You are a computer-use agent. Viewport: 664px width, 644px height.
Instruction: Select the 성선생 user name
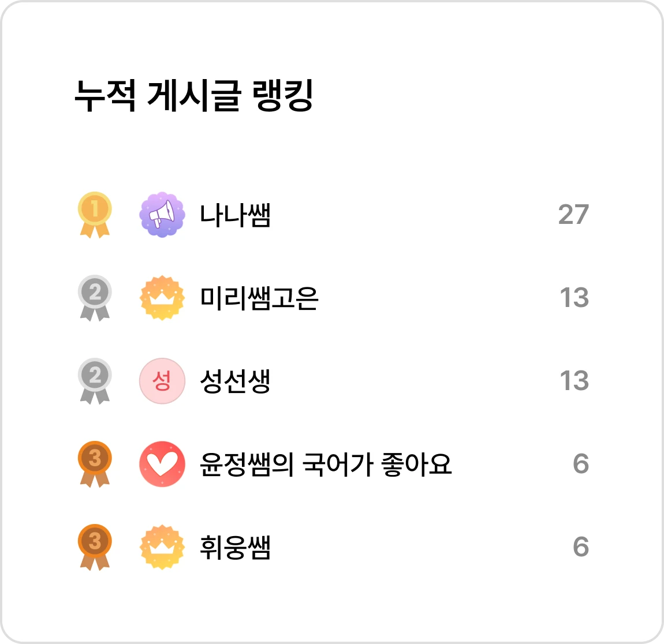coord(235,381)
